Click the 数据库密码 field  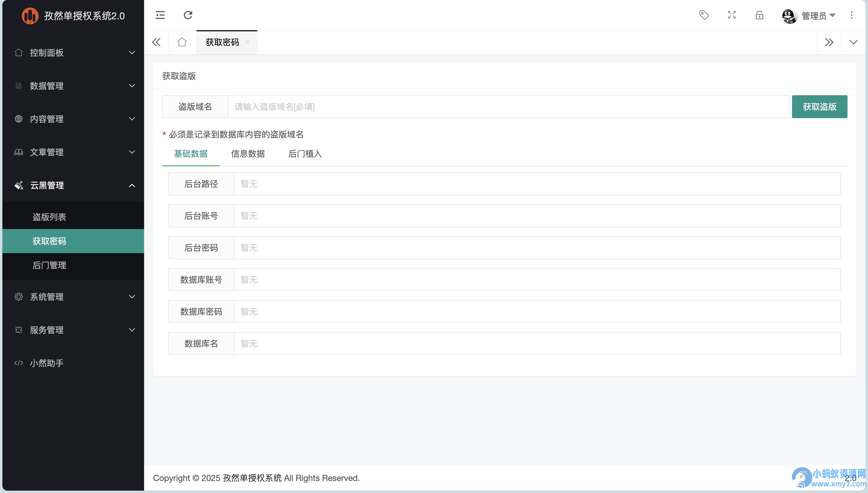point(537,312)
